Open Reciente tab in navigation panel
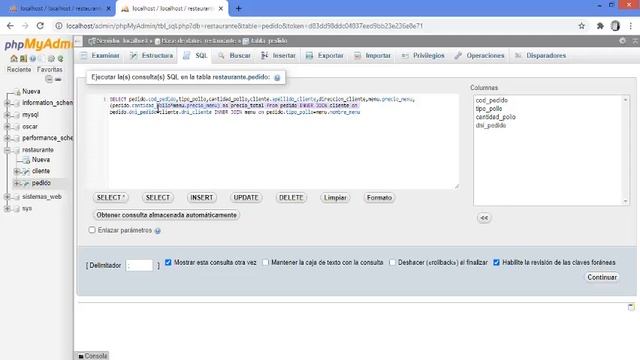The image size is (640, 360). [19, 69]
